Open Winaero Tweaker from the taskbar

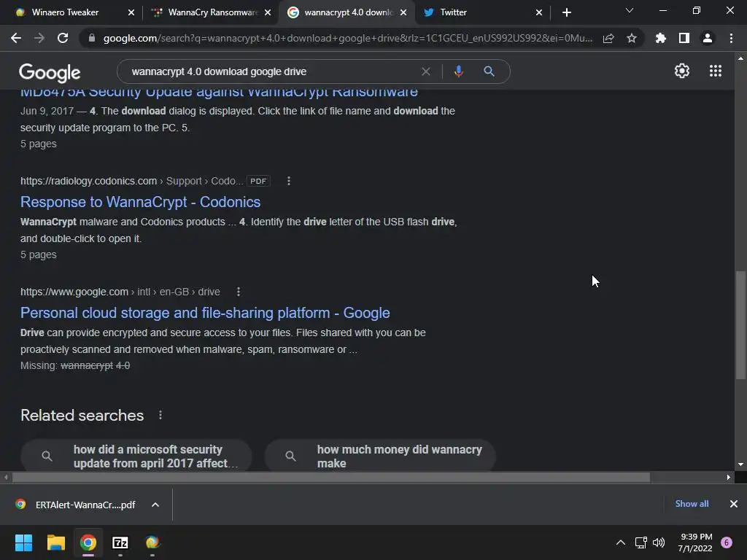(x=152, y=542)
